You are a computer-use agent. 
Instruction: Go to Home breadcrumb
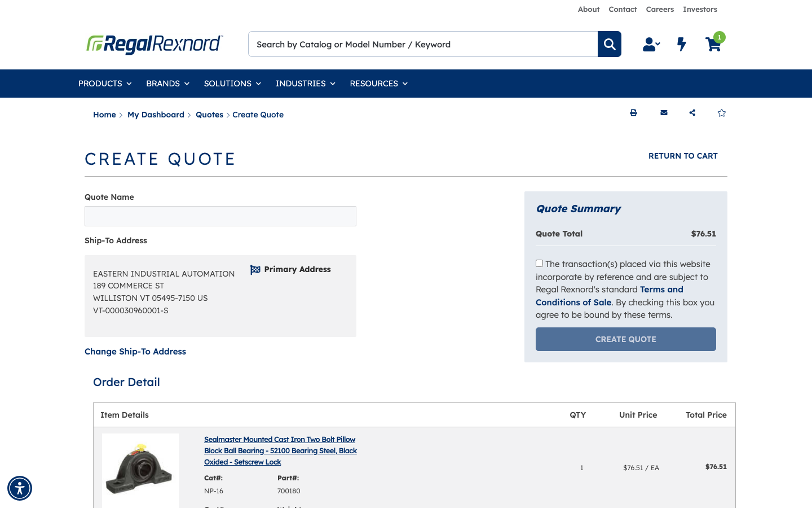point(104,115)
